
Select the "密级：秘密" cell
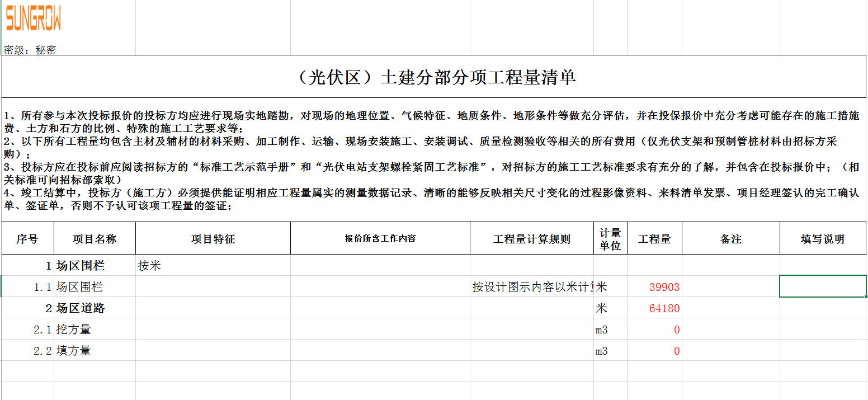point(30,50)
